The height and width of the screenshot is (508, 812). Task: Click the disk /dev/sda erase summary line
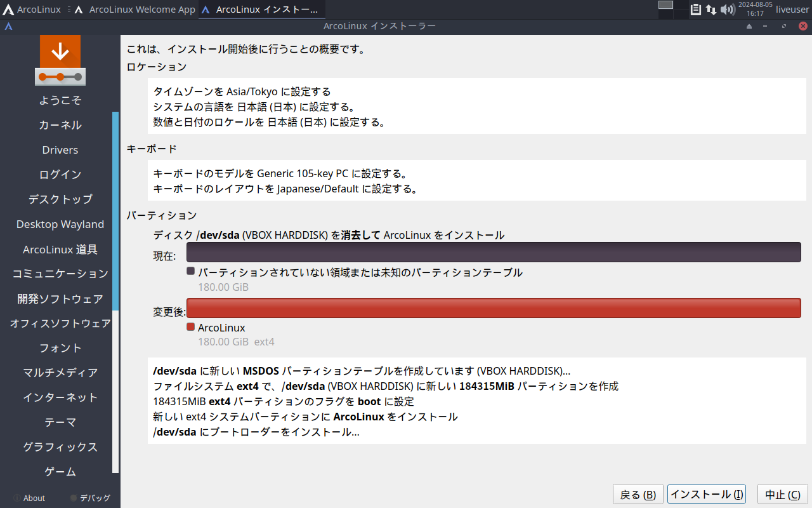(x=329, y=235)
